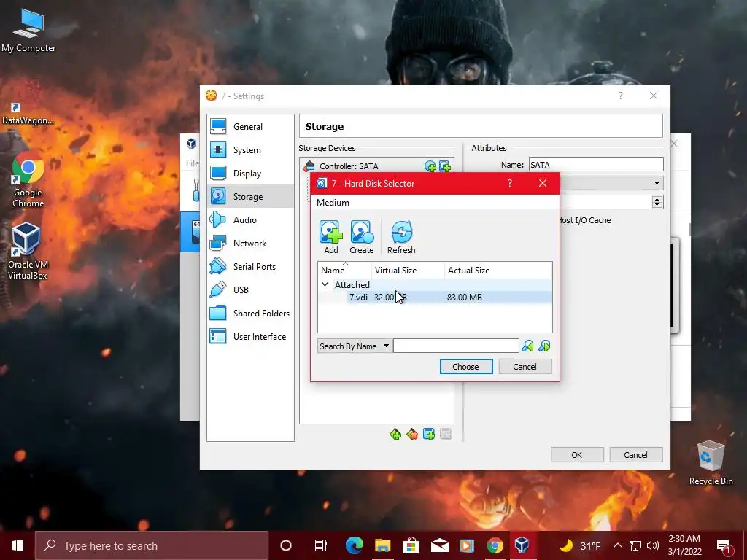Close the Hard Disk Selector dialog
This screenshot has height=560, width=747.
pyautogui.click(x=543, y=183)
